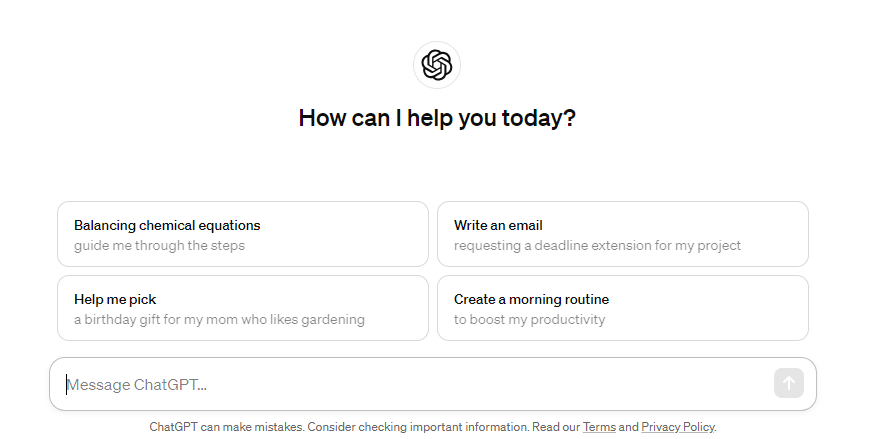Click the ChatGPT logo icon

coord(437,65)
